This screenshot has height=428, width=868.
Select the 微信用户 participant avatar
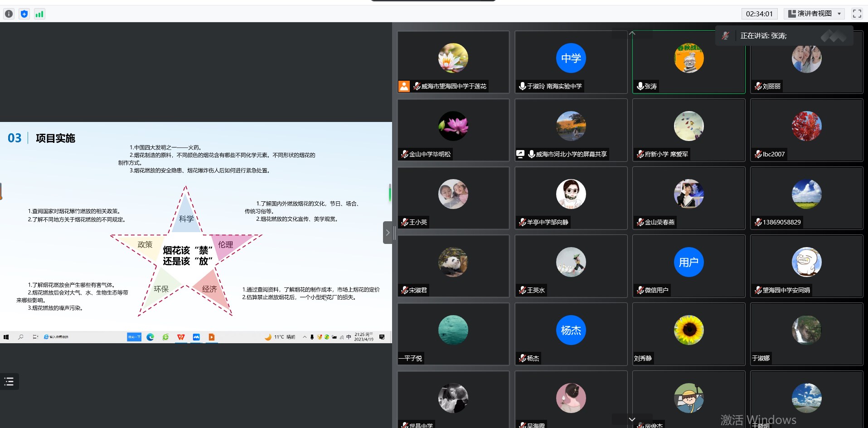pos(689,262)
